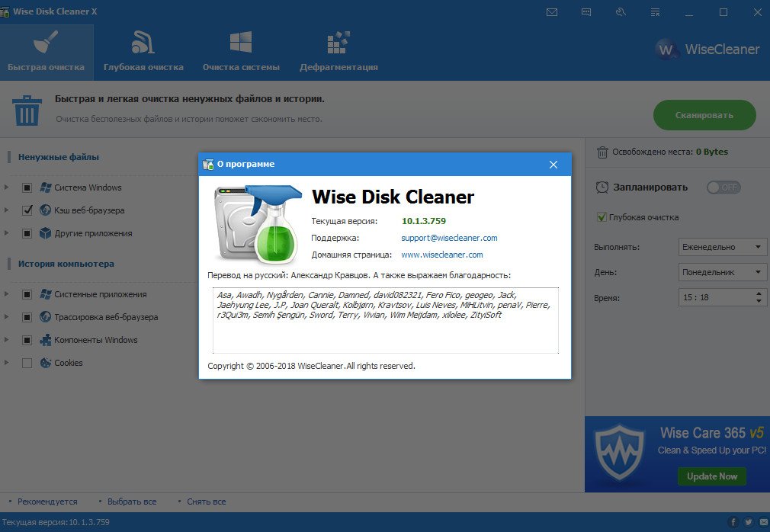Image resolution: width=770 pixels, height=532 pixels.
Task: Click the 0 Bytes freed space value
Action: pos(712,152)
